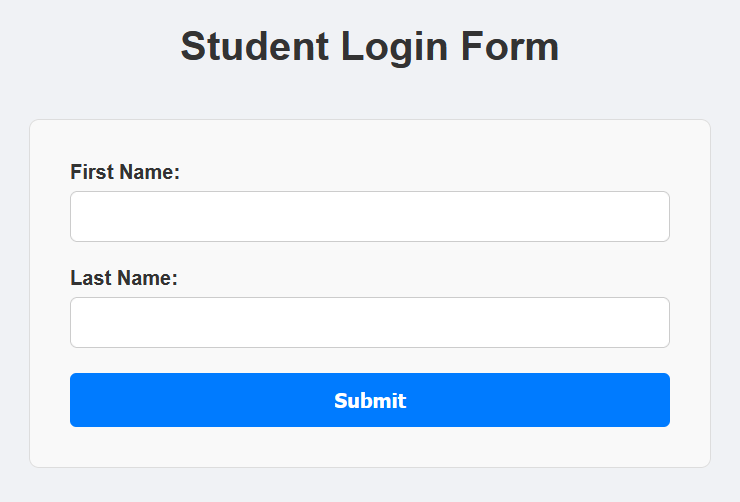Screen dimensions: 740x502
Task: Click the word "Student" in the title
Action: pos(254,46)
